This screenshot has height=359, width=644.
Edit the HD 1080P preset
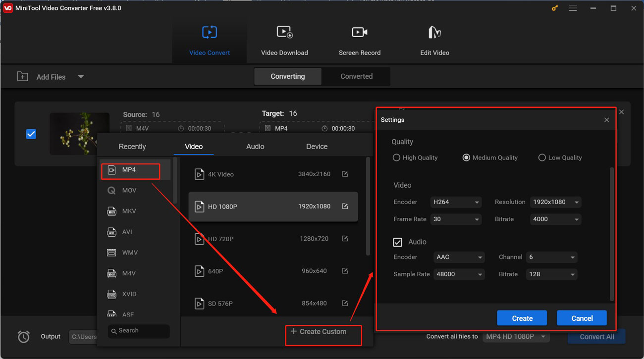coord(345,206)
